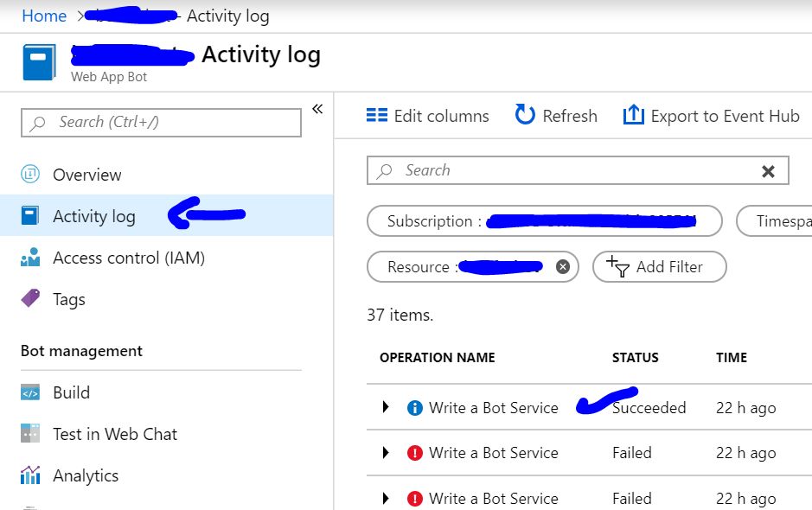
Task: Open the Tags menu item
Action: click(69, 299)
